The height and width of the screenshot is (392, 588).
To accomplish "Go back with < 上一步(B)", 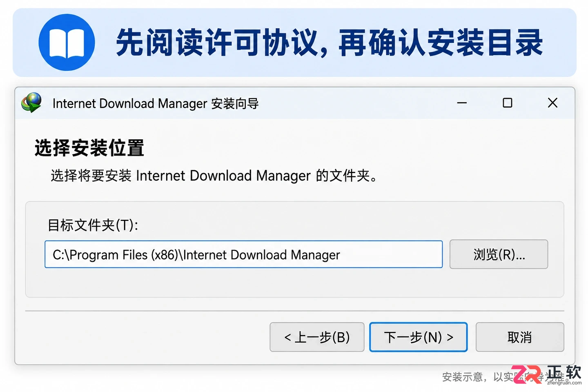I will point(317,337).
